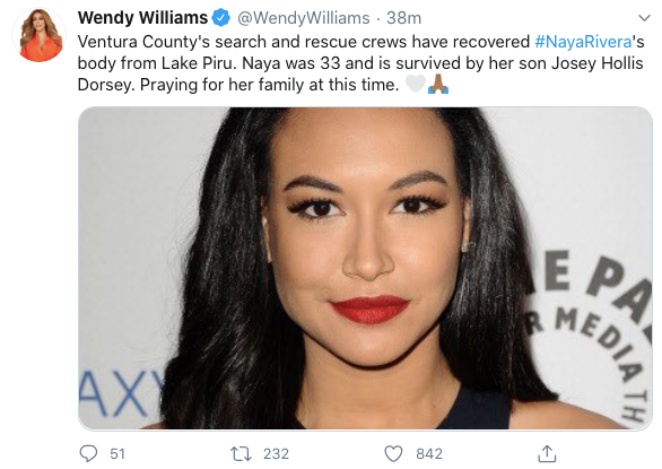Retweet this tweet using the retweet icon
This screenshot has height=469, width=662.
(x=240, y=453)
